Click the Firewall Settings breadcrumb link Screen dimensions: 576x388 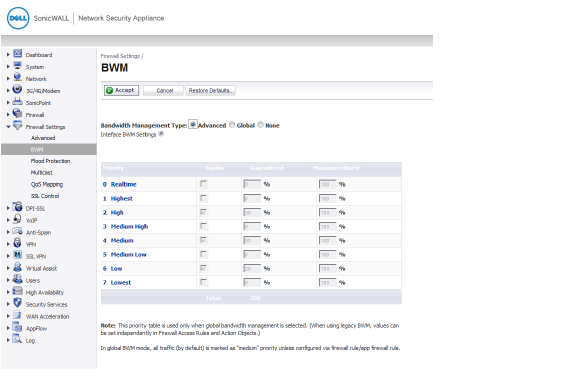coord(120,56)
